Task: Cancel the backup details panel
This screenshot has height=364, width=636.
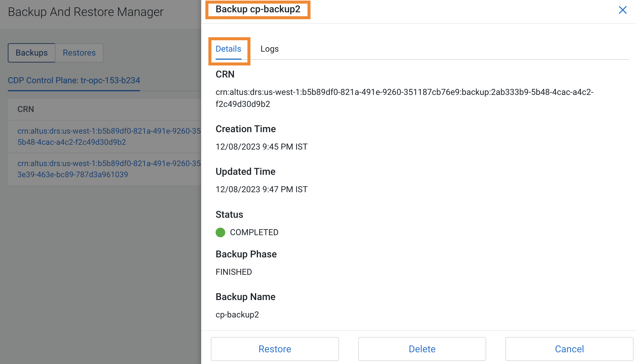Action: click(569, 349)
